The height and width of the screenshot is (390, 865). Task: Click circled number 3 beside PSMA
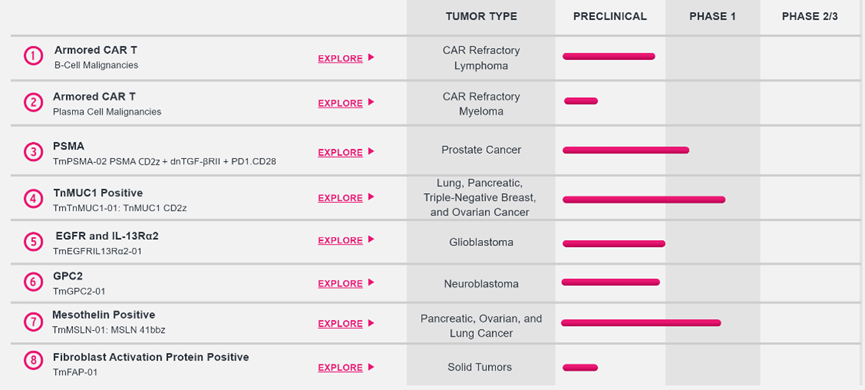[33, 152]
